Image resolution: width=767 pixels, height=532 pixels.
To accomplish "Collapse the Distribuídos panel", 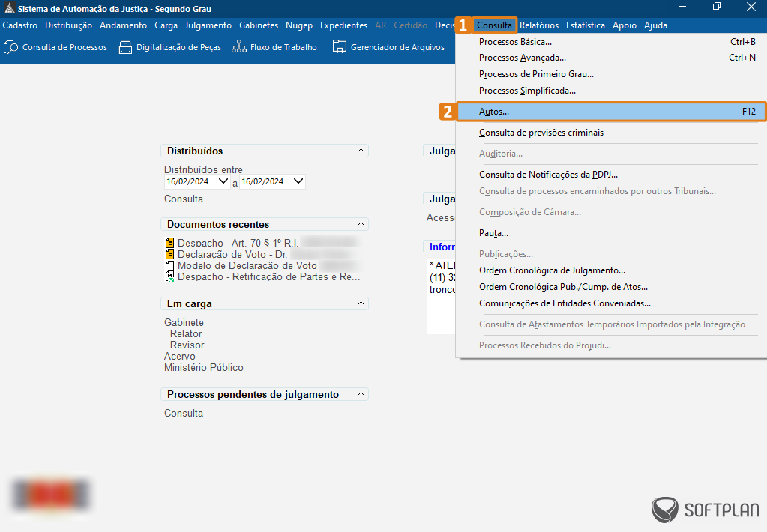I will (361, 151).
